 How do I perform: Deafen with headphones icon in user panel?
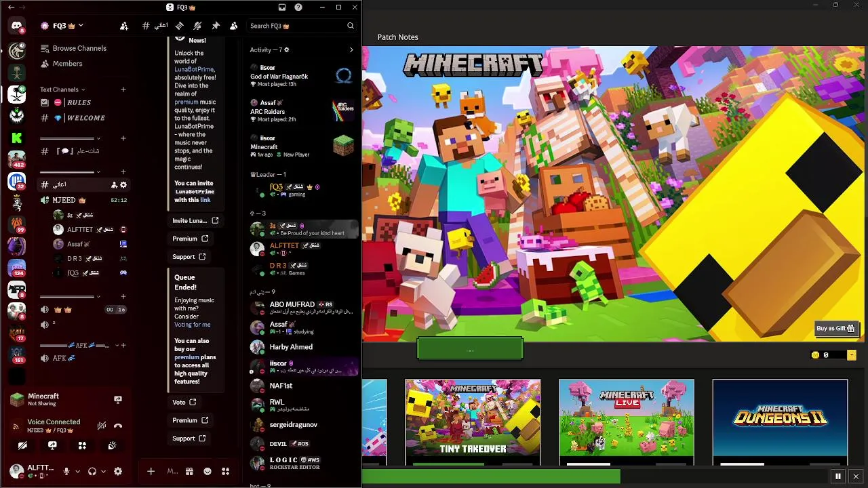[92, 471]
